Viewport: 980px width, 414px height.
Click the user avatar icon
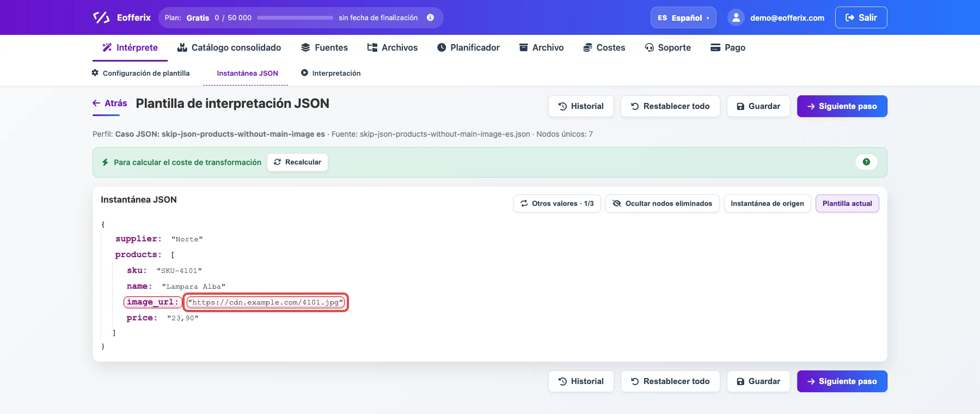tap(736, 17)
